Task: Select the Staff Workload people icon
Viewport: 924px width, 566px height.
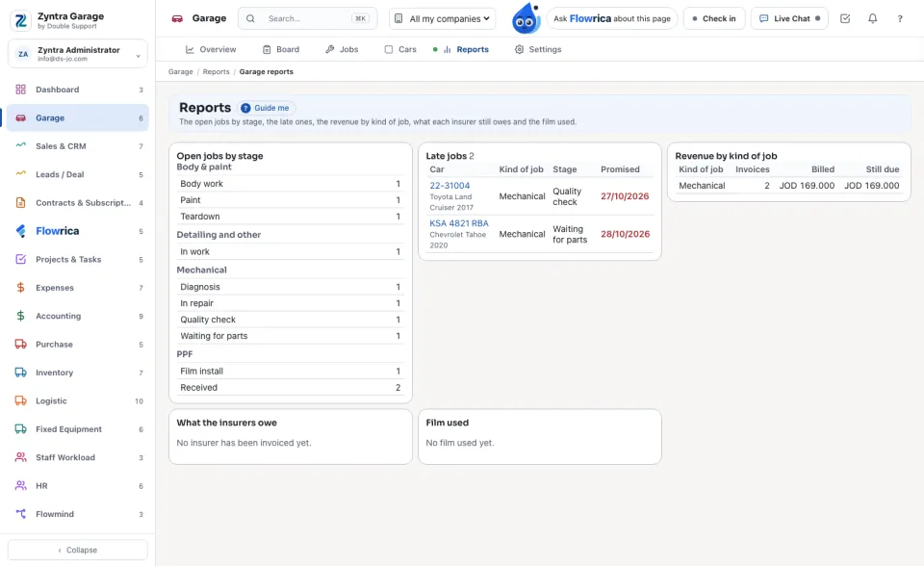Action: [20, 457]
